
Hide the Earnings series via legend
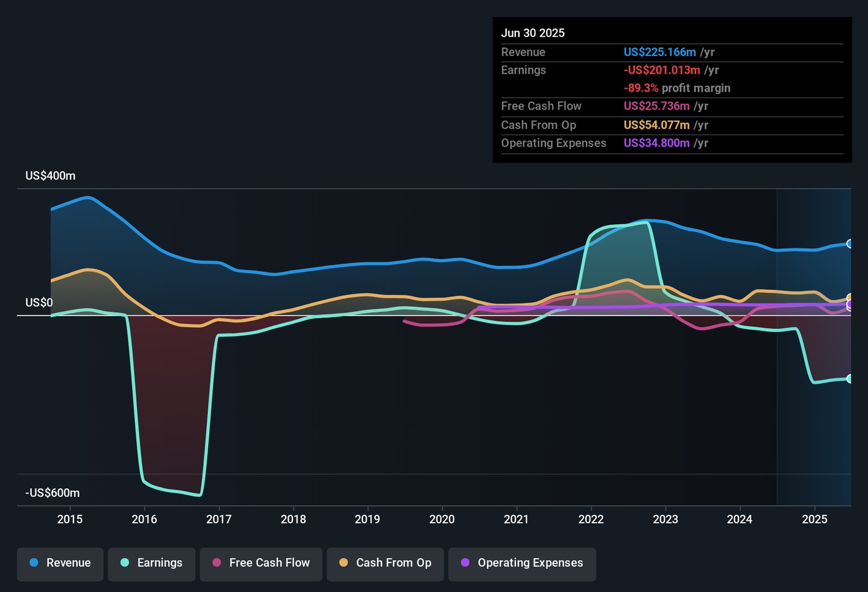pos(151,564)
